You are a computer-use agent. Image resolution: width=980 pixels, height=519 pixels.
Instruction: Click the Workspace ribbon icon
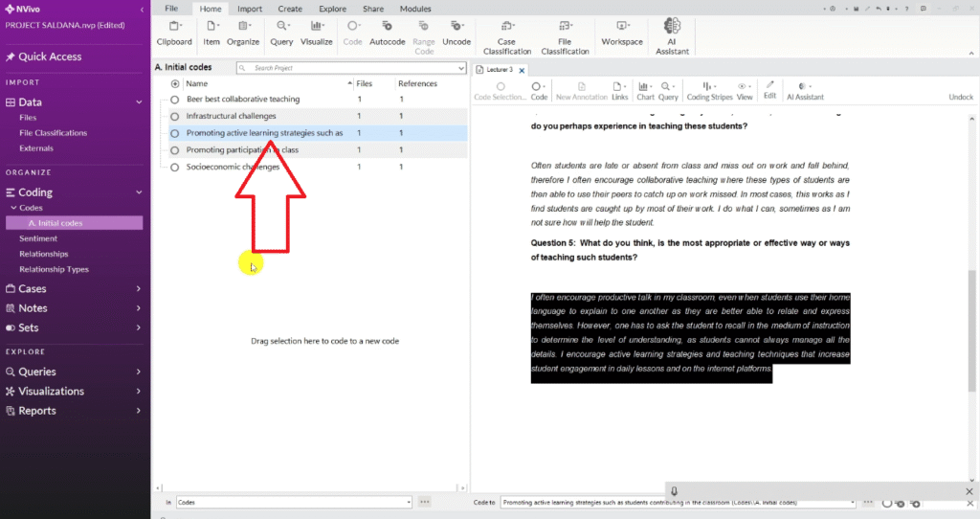(622, 27)
